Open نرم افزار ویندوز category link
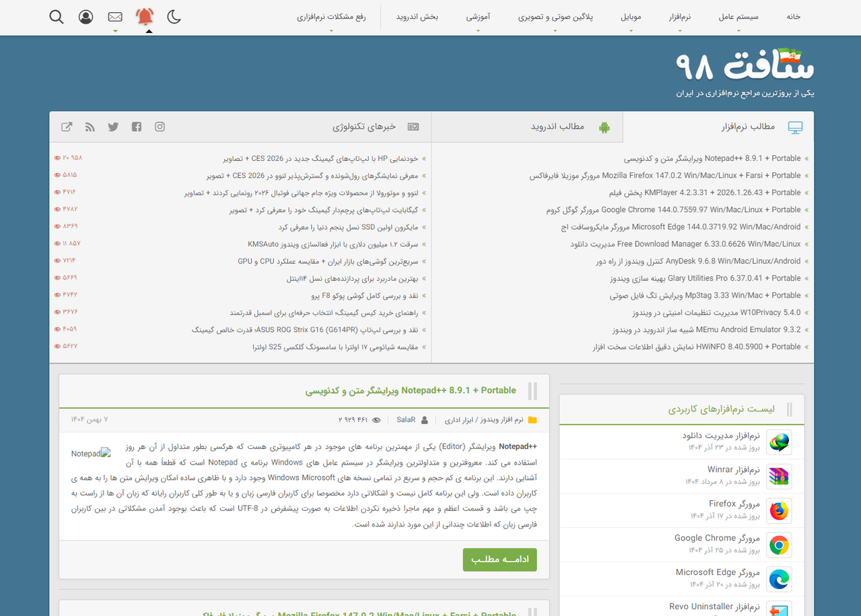Image resolution: width=861 pixels, height=616 pixels. 502,420
